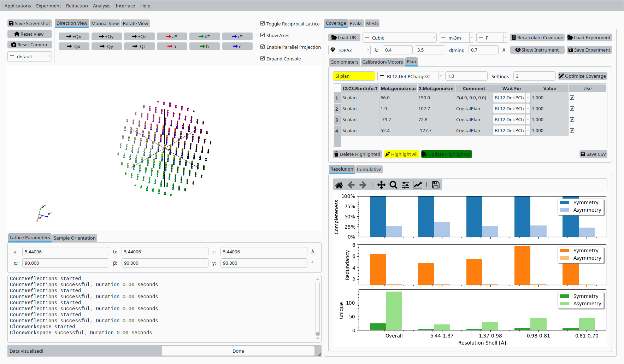
Task: Open the Reduction menu
Action: [x=77, y=6]
